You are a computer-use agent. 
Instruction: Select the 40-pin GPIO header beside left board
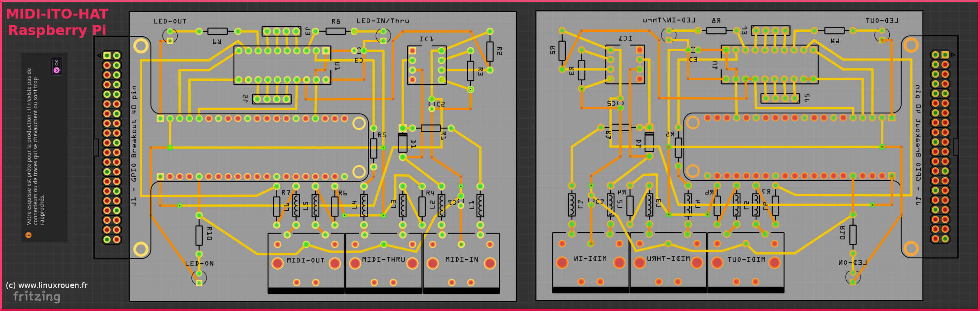[112, 148]
